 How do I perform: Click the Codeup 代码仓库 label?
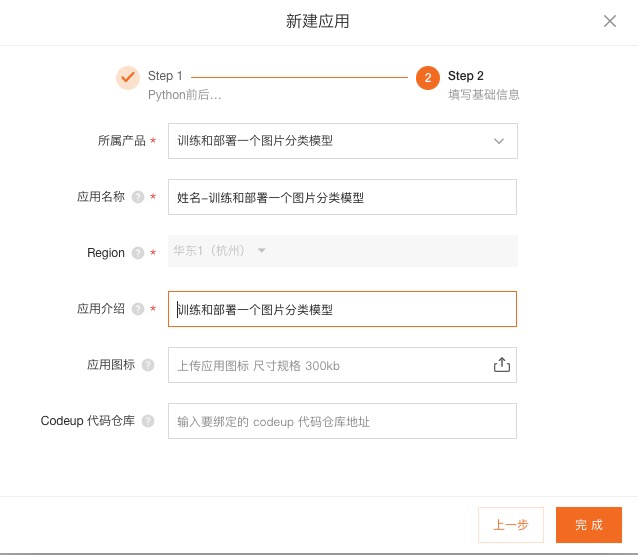tap(87, 421)
